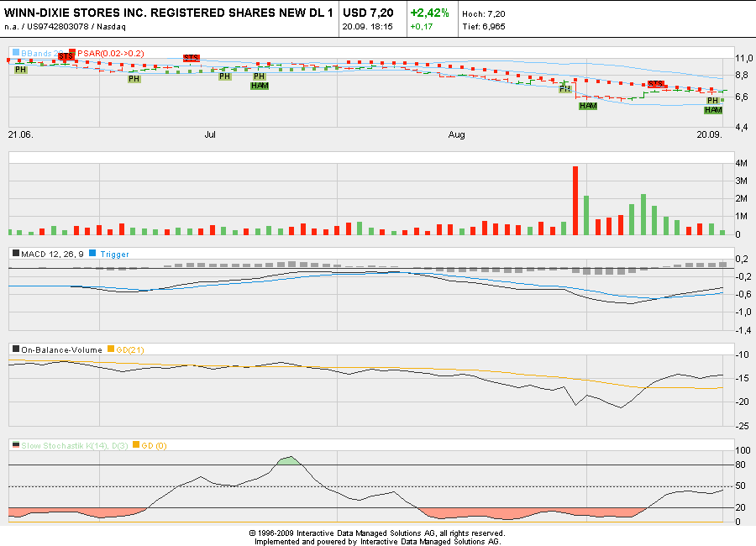The image size is (756, 546).
Task: Click the orange GD(21) legend swatch
Action: 111,349
